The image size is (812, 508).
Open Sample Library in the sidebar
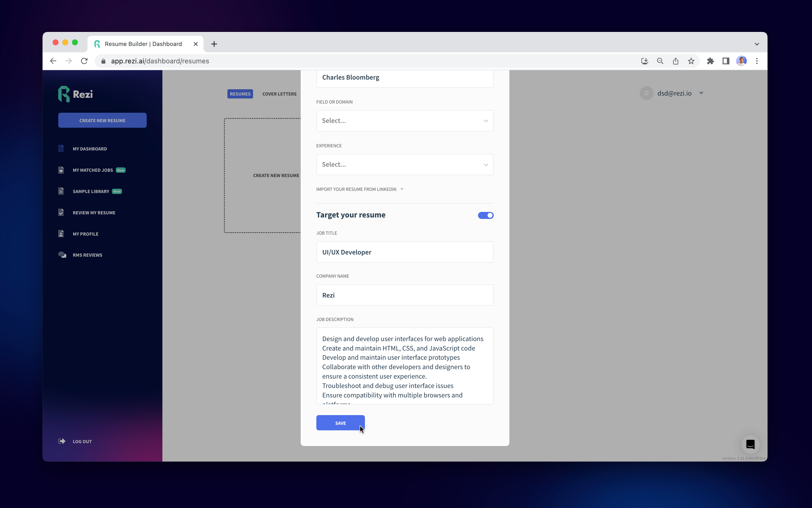point(91,191)
